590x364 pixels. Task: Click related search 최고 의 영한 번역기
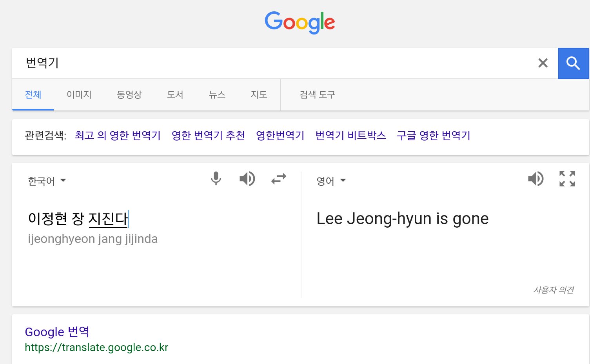tap(118, 136)
